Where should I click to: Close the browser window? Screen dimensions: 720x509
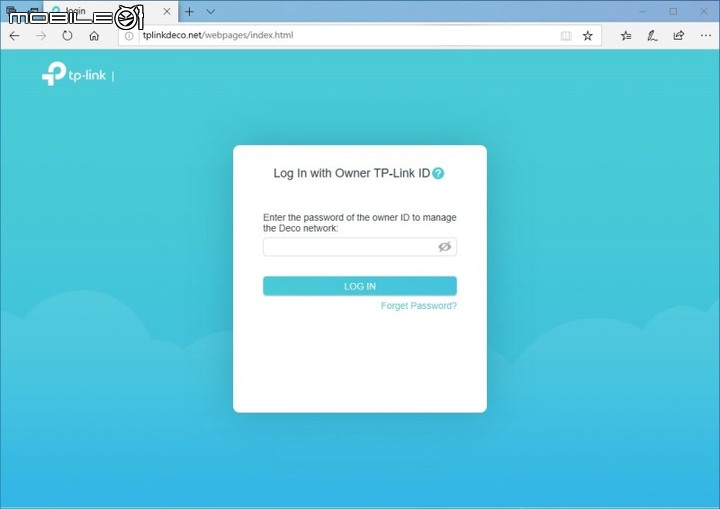click(x=703, y=11)
